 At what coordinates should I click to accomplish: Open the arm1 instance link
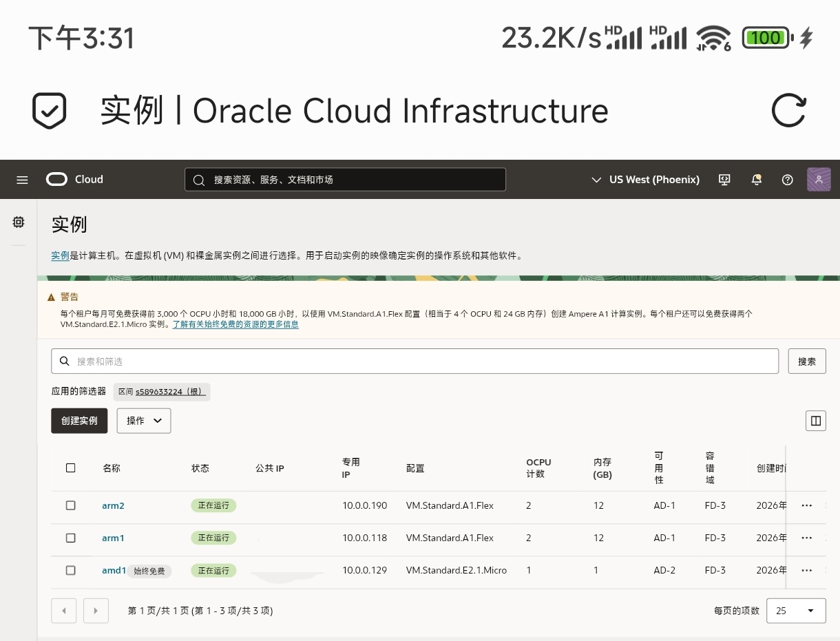(x=113, y=538)
